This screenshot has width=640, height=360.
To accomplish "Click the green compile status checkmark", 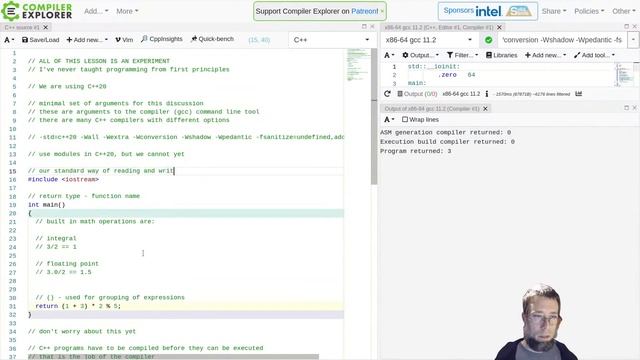I will tap(488, 40).
